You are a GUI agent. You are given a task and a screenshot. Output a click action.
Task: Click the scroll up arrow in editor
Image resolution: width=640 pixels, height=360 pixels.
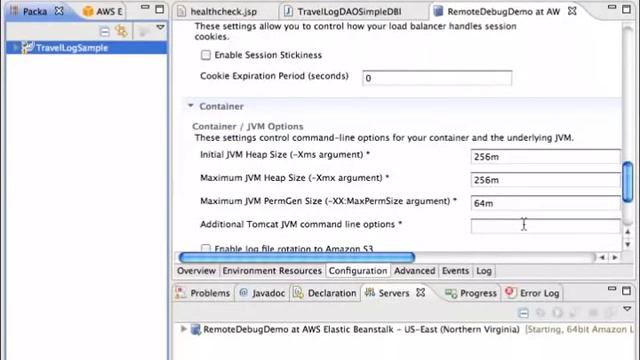(628, 232)
